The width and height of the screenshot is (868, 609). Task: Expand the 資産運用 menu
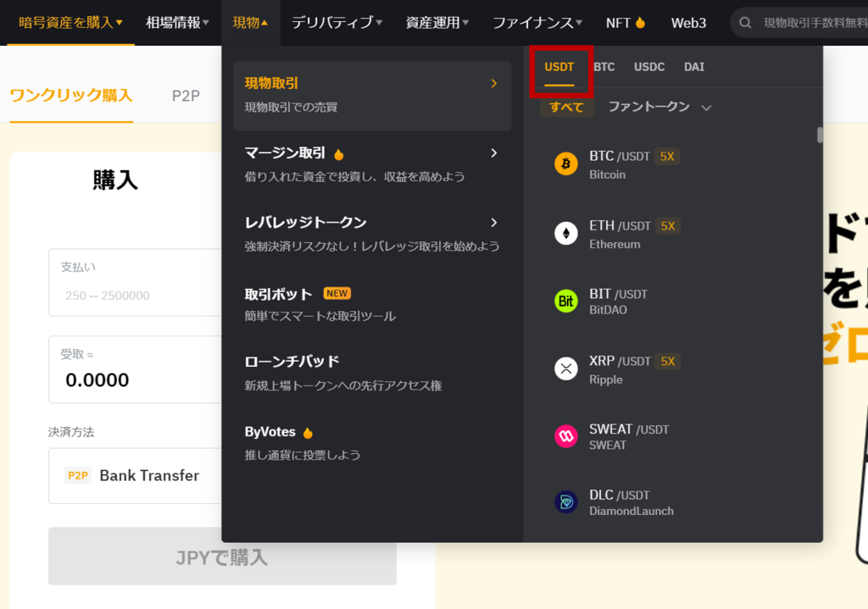pyautogui.click(x=436, y=23)
